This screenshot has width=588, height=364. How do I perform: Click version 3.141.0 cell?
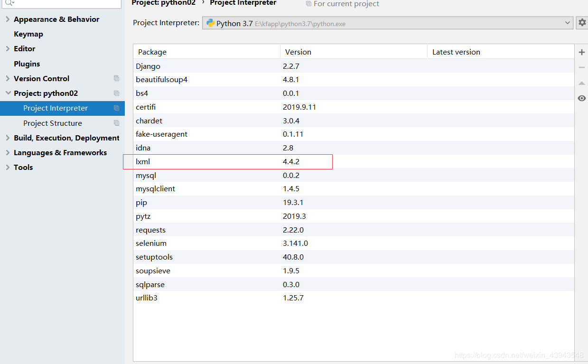295,243
